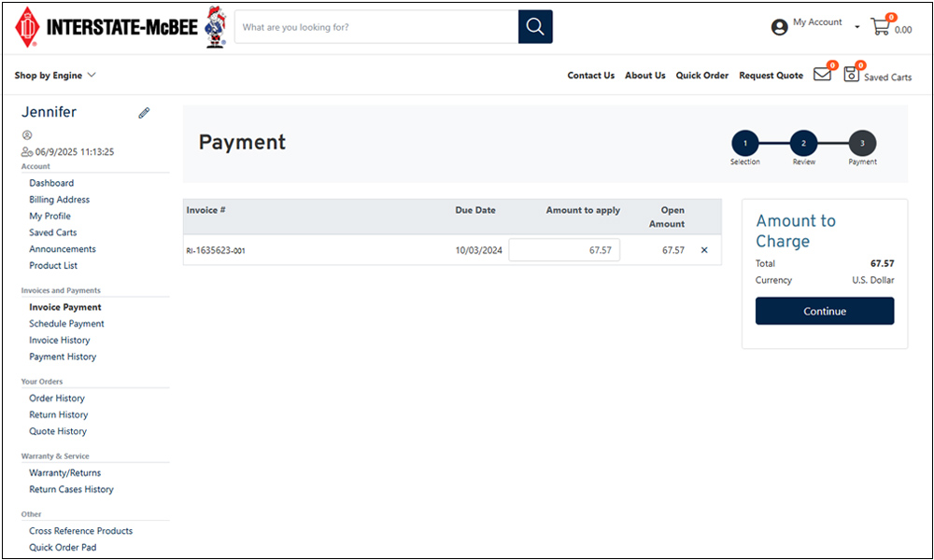
Task: Open Quick Order in the top menu
Action: pos(701,75)
